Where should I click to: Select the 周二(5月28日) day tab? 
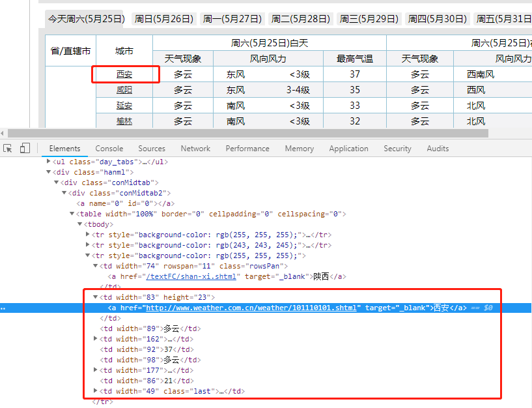pyautogui.click(x=301, y=19)
